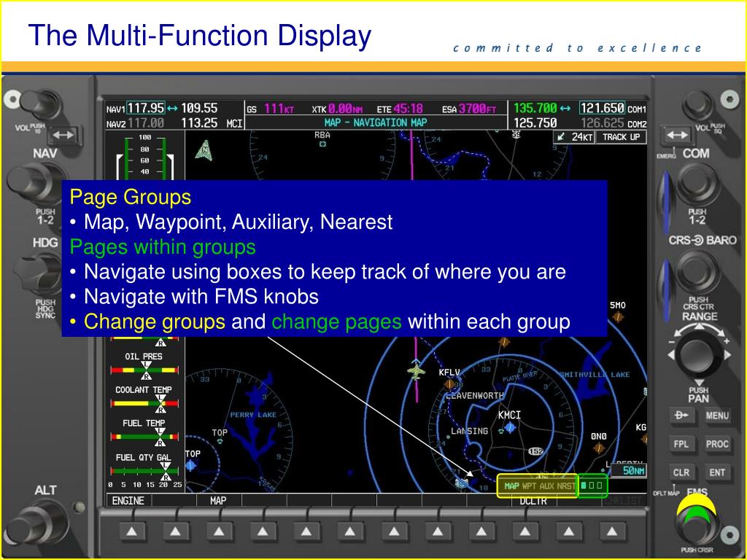Click the MAP - NAVIGATION MAP page title
Screen dimensions: 747x560
pyautogui.click(x=376, y=122)
